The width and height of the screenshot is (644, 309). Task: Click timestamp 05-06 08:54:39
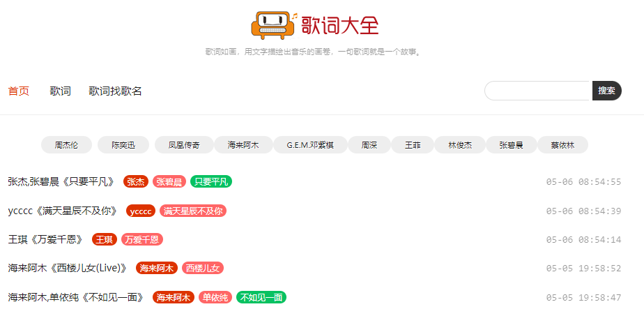point(583,211)
